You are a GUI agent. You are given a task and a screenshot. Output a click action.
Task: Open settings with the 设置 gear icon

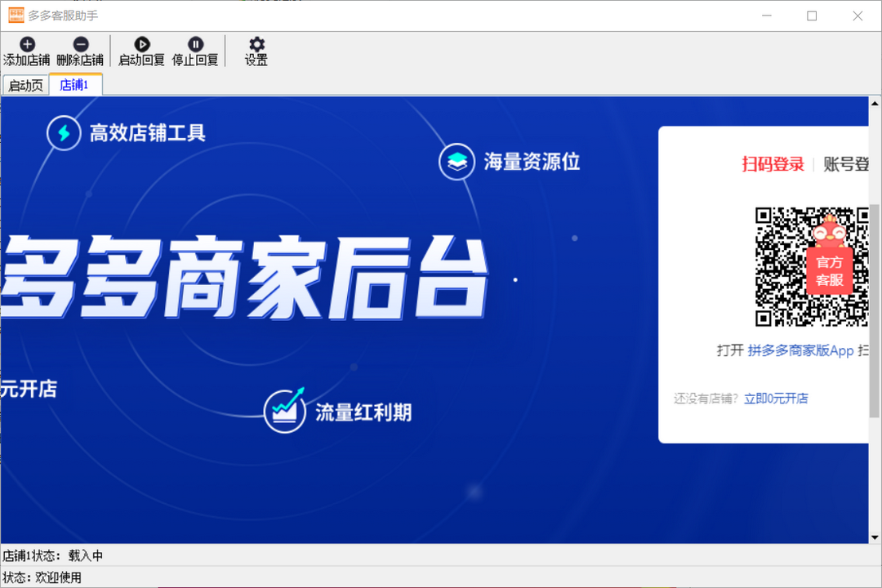click(x=255, y=43)
